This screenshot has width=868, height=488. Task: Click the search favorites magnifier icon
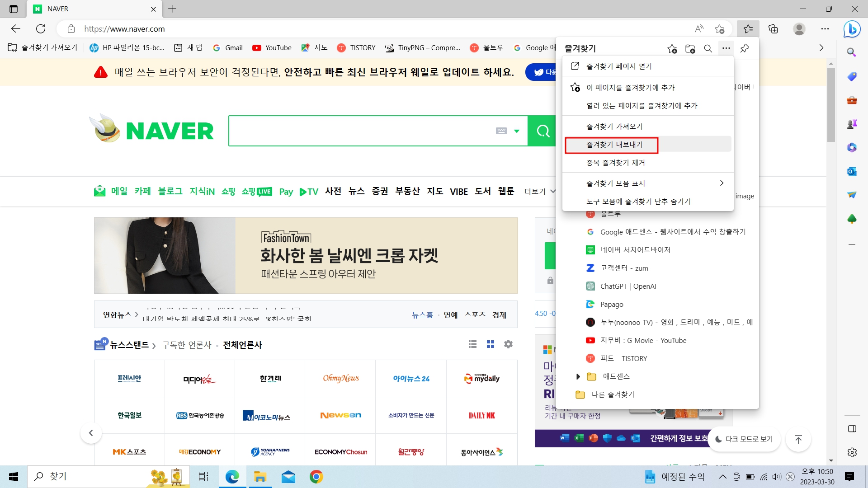click(x=708, y=48)
